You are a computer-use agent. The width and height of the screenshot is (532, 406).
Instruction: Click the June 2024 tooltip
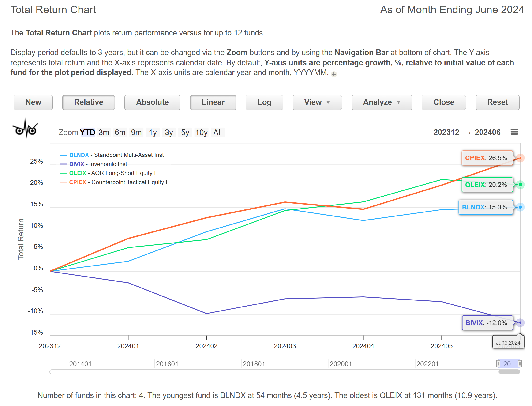point(508,342)
